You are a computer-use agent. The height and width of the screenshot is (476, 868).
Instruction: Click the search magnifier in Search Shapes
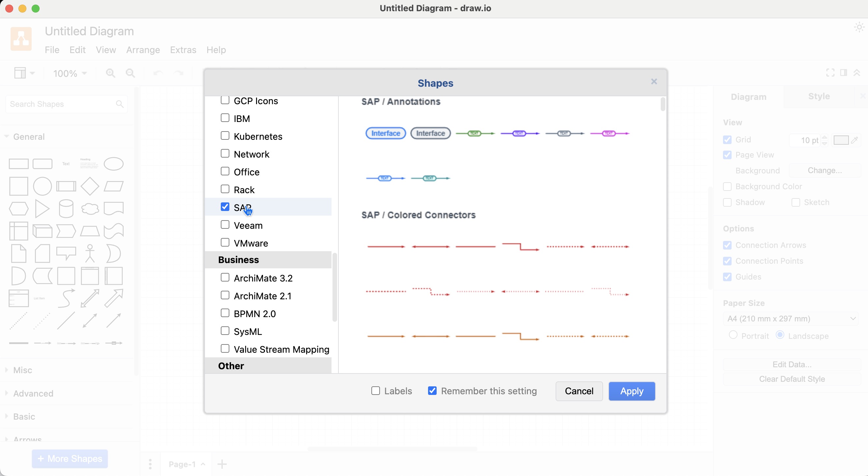tap(119, 104)
